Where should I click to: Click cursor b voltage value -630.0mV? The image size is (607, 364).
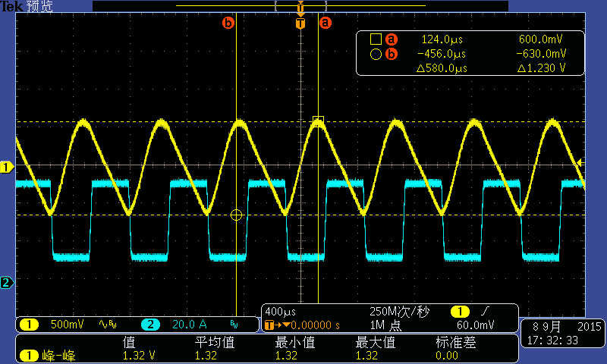coord(541,54)
